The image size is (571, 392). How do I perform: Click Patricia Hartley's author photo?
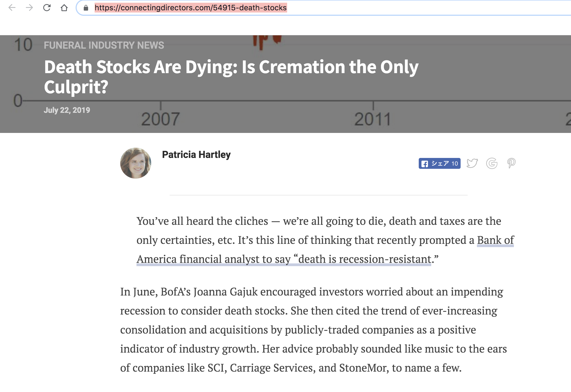coord(136,163)
